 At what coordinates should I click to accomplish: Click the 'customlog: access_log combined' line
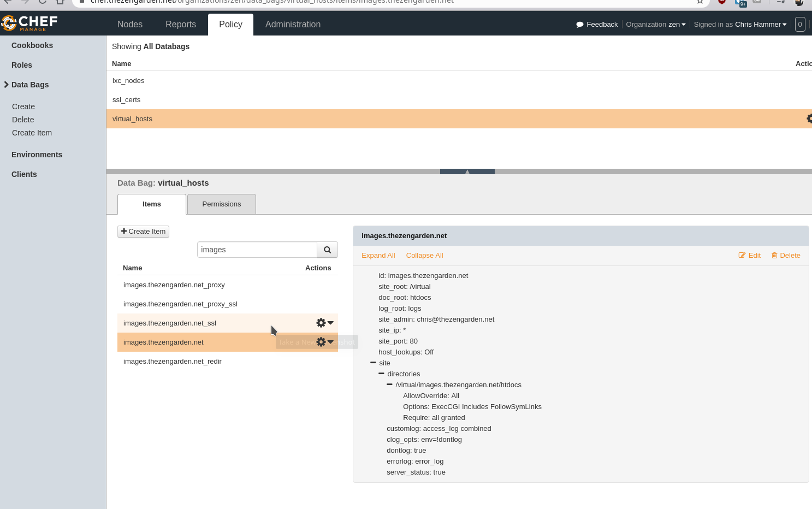439,429
